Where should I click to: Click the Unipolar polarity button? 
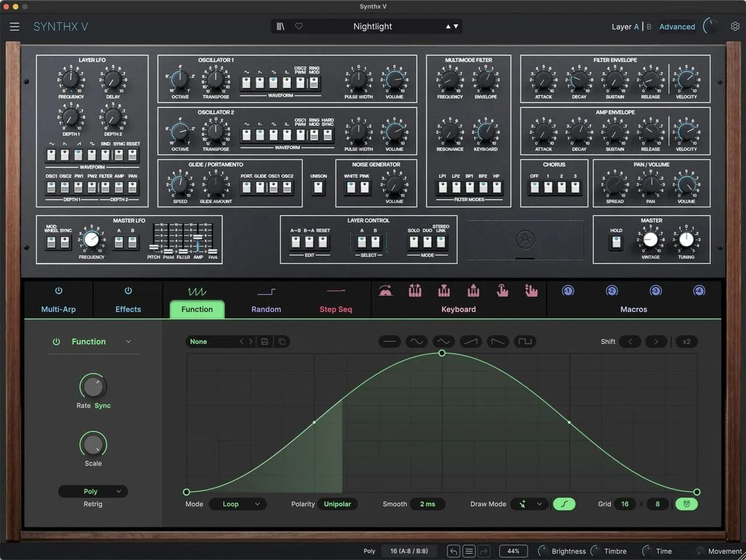pyautogui.click(x=338, y=504)
